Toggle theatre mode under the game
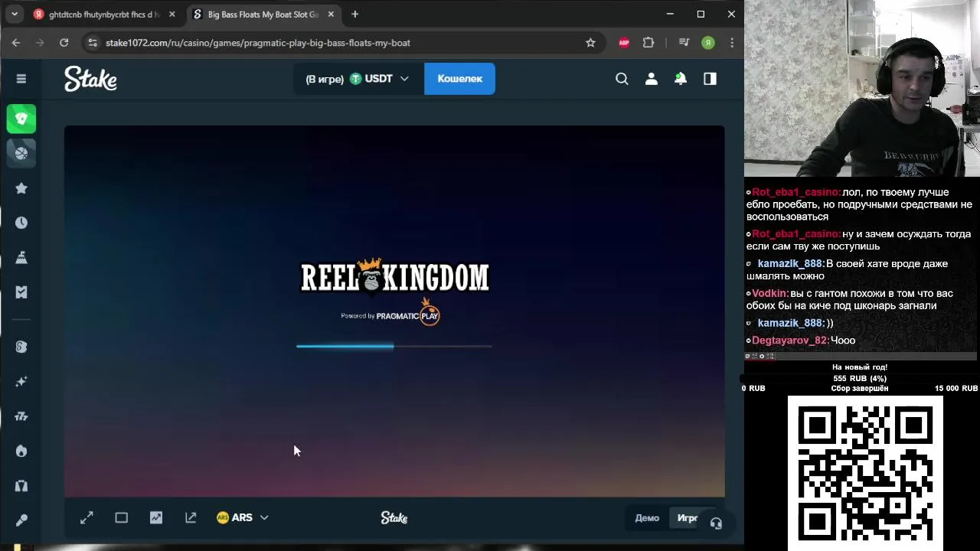Image resolution: width=980 pixels, height=551 pixels. [121, 518]
